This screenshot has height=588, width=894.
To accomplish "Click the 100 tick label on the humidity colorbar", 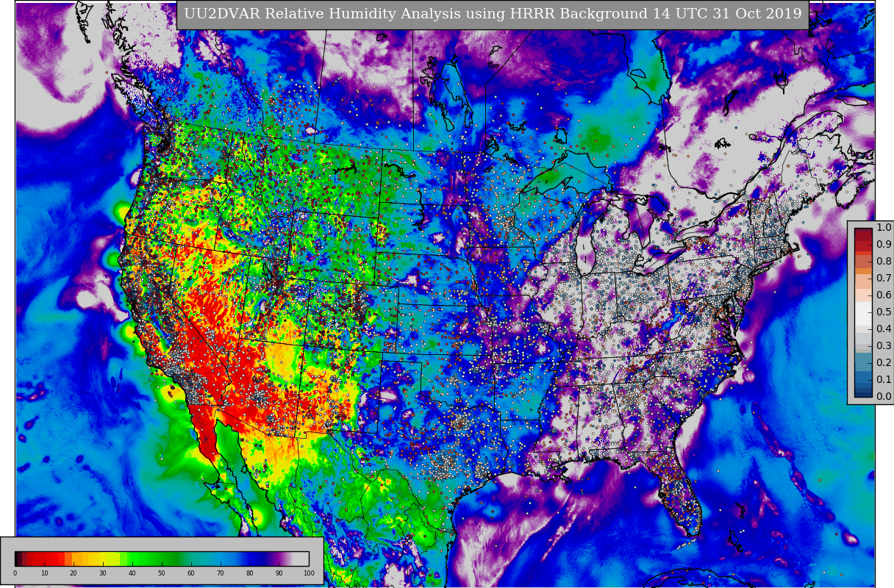I will [309, 573].
